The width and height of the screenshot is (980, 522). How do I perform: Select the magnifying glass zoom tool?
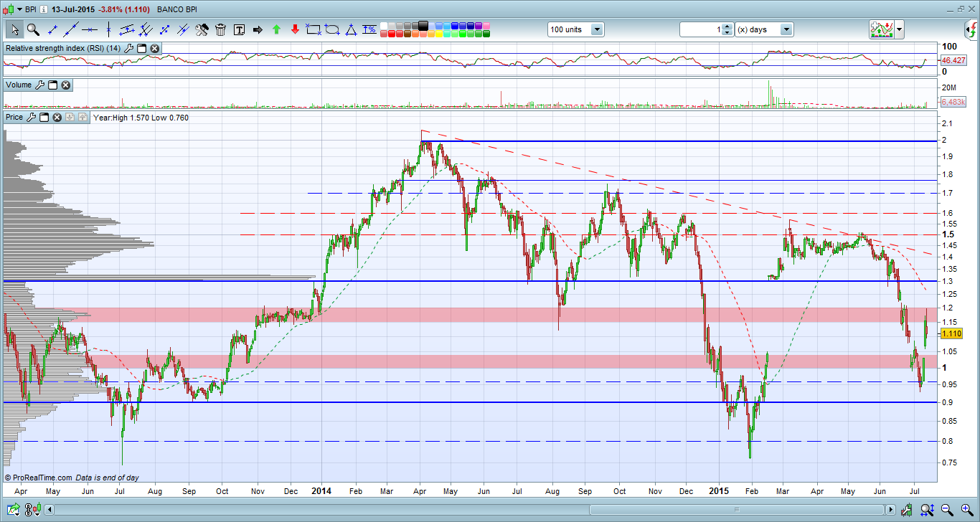click(x=33, y=29)
